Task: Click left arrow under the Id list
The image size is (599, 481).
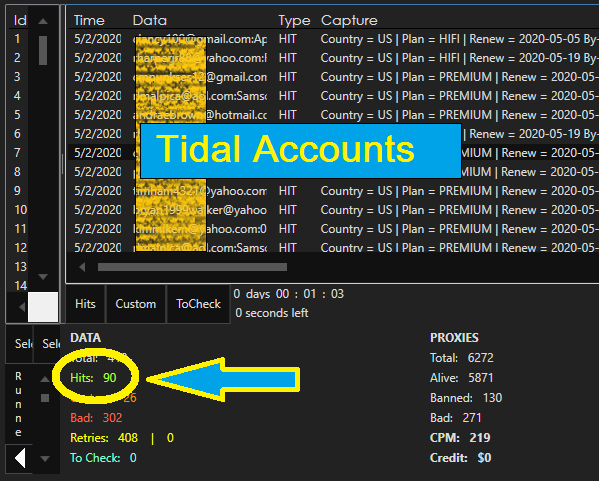Action: point(22,307)
